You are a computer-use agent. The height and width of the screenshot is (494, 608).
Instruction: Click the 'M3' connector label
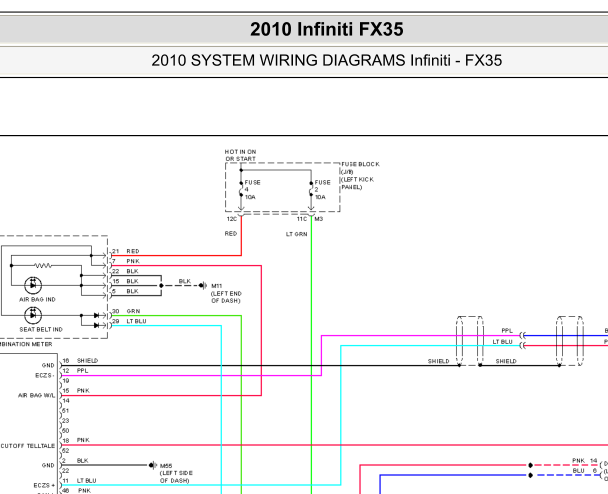coord(319,219)
